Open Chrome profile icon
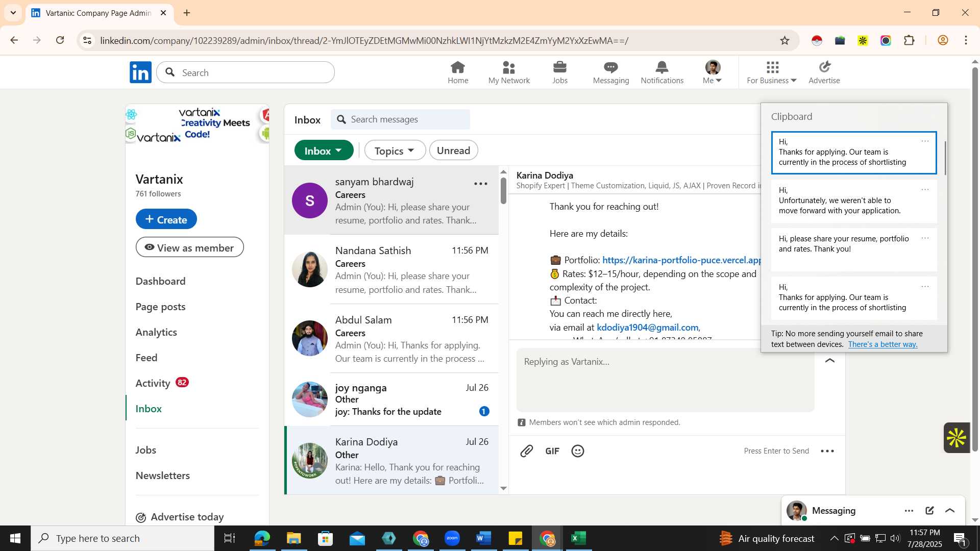 pos(943,40)
